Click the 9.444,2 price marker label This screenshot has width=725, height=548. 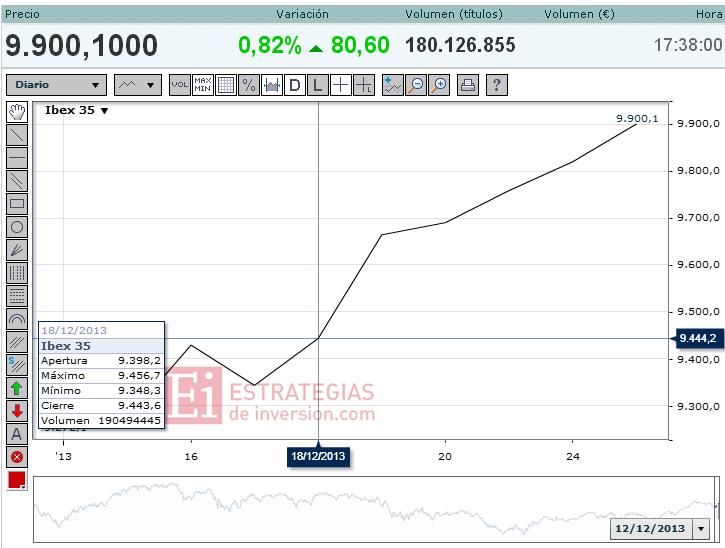point(698,339)
